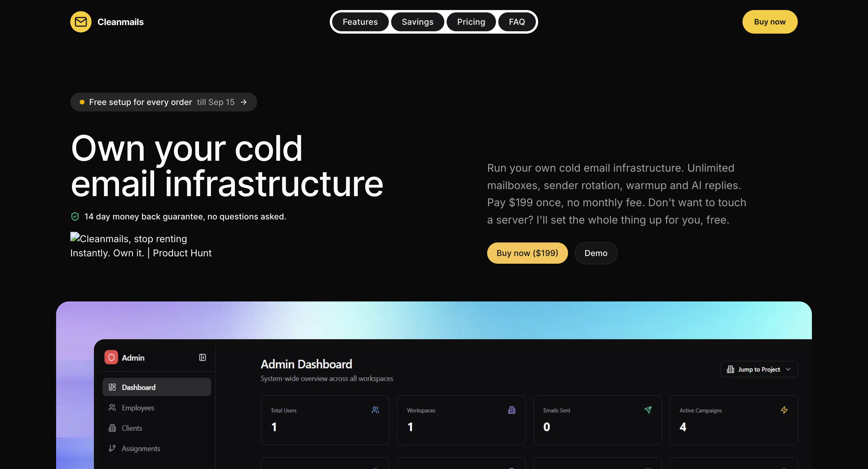
Task: Click the Admin Dashboard heading
Action: point(306,364)
